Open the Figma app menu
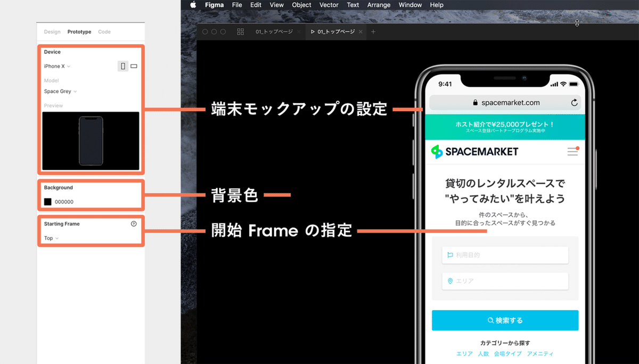This screenshot has height=364, width=639. click(x=215, y=5)
